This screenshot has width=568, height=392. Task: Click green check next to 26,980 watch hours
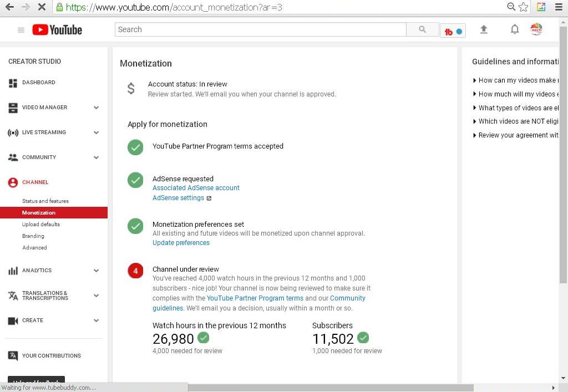(204, 338)
